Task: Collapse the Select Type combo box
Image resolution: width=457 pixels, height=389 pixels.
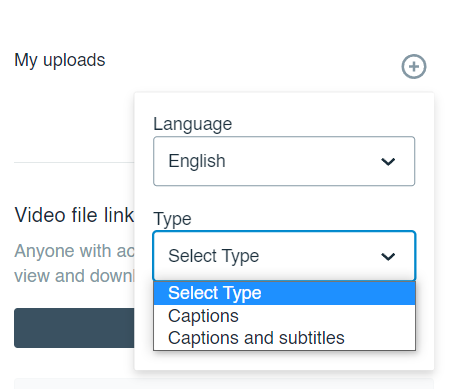Action: (284, 256)
